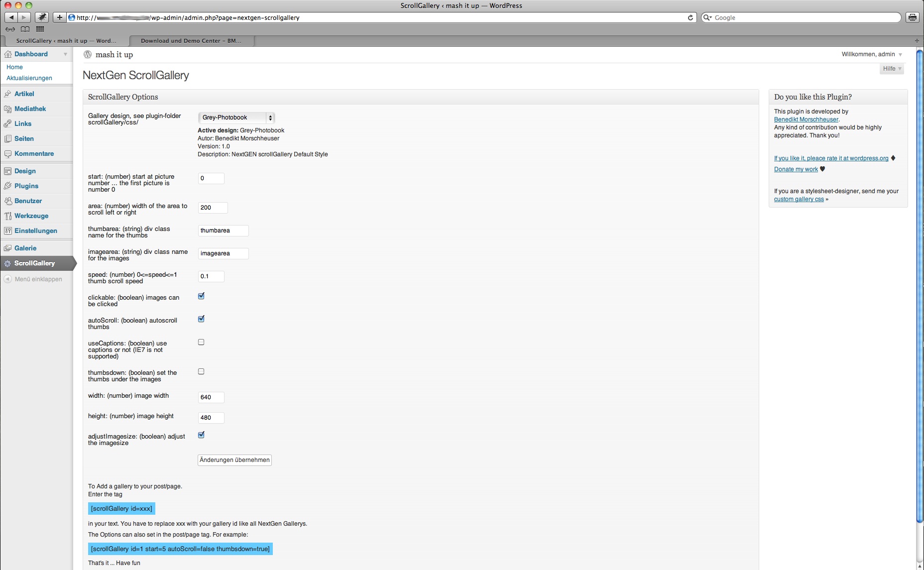Click the Mediathek icon in the sidebar

point(7,109)
